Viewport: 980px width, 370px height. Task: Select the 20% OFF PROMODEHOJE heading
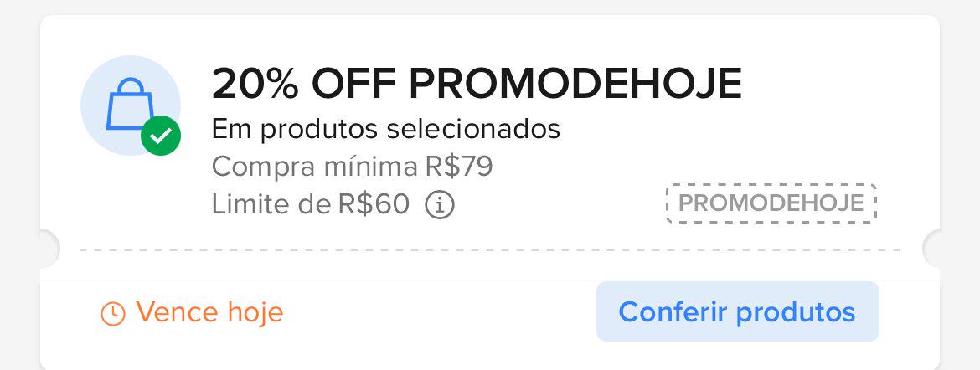pos(477,84)
